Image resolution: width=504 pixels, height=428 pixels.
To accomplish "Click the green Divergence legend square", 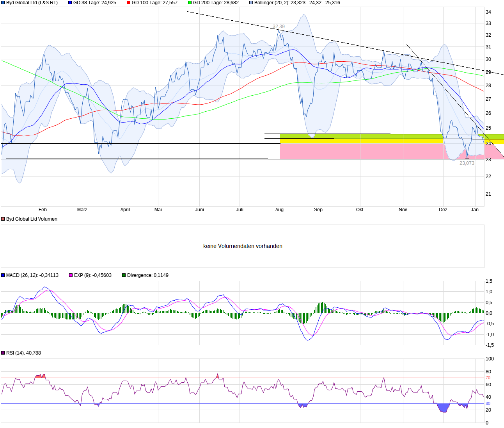I will 124,275.
